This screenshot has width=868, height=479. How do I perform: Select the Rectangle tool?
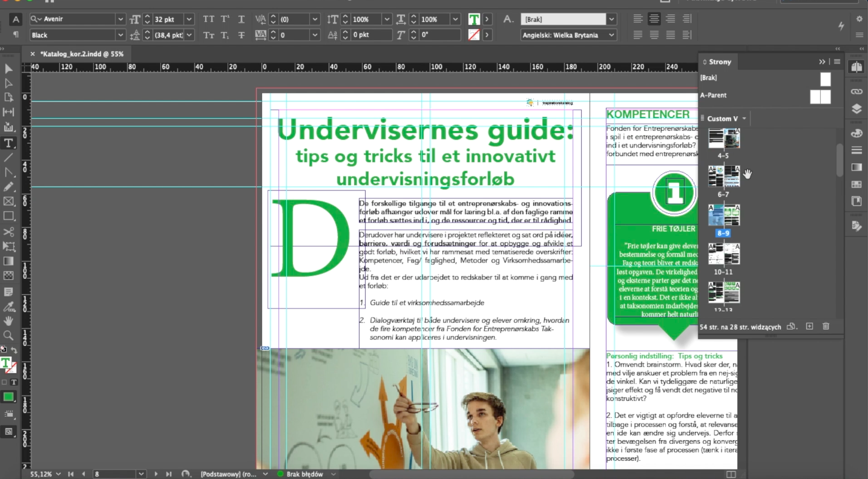[8, 216]
